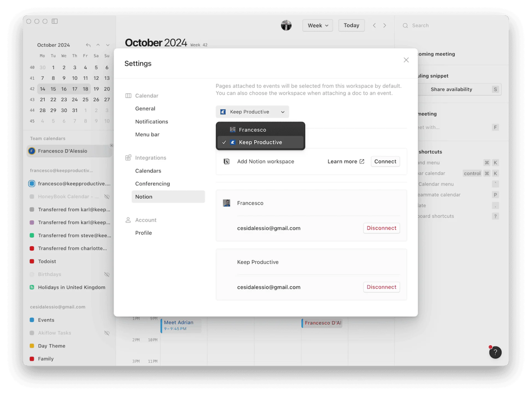
Task: Connect a new Notion workspace
Action: point(385,161)
